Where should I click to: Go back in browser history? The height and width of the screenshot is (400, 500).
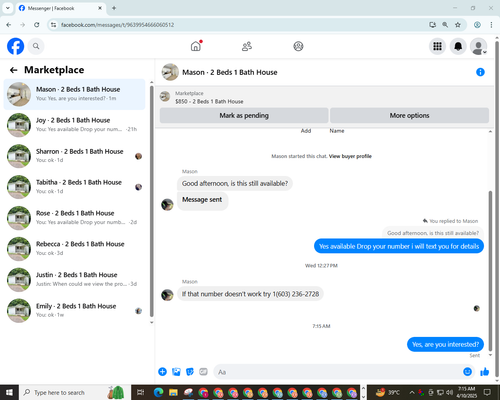click(x=9, y=25)
